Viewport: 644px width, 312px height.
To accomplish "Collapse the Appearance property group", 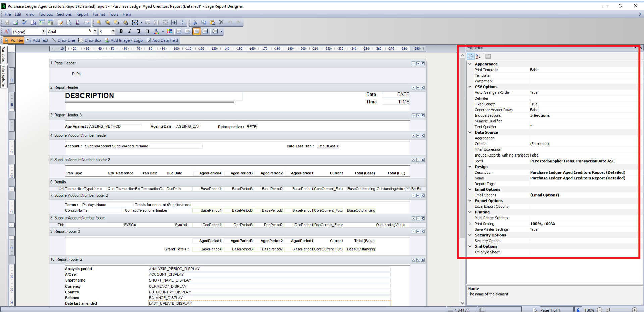I will (x=470, y=64).
